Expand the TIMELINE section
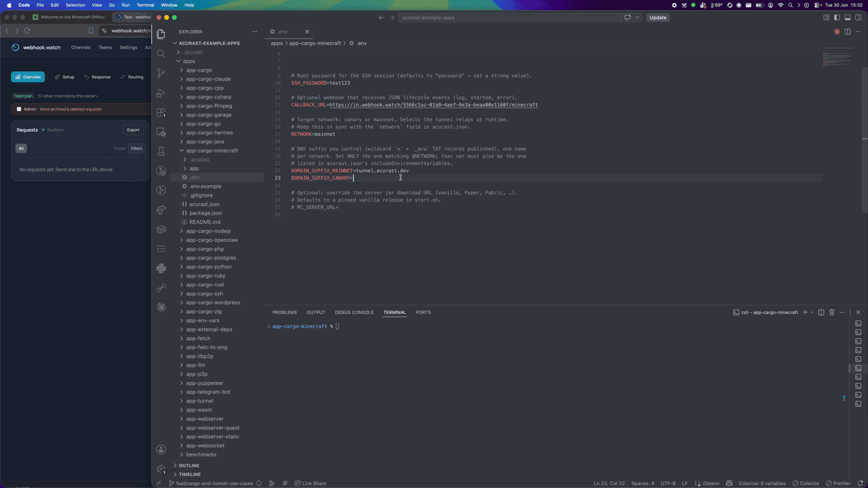 click(190, 474)
